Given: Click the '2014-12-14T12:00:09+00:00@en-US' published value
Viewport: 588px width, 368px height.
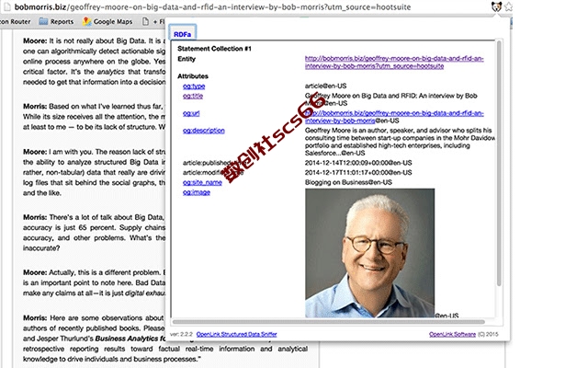Looking at the screenshot, I should tap(358, 163).
